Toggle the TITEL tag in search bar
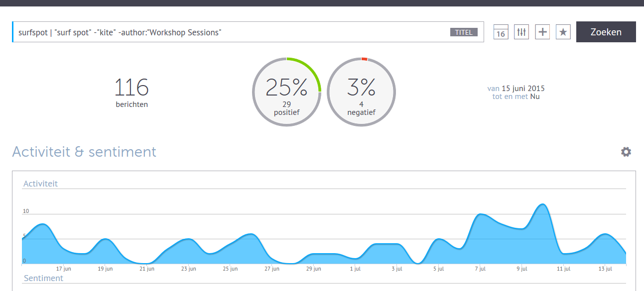Image resolution: width=644 pixels, height=291 pixels. [464, 32]
